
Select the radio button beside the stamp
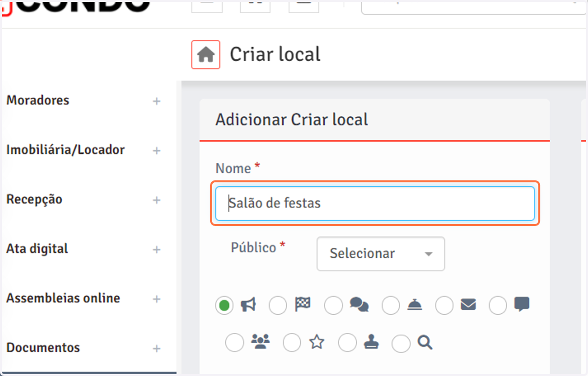point(347,343)
